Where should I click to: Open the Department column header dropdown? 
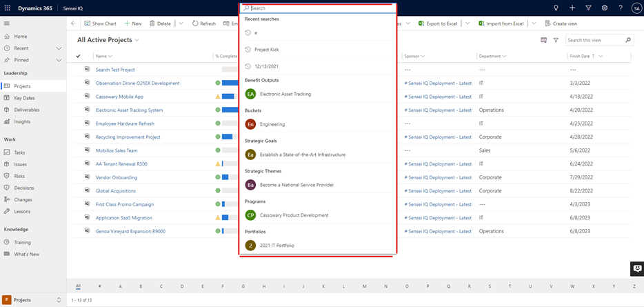pos(504,56)
